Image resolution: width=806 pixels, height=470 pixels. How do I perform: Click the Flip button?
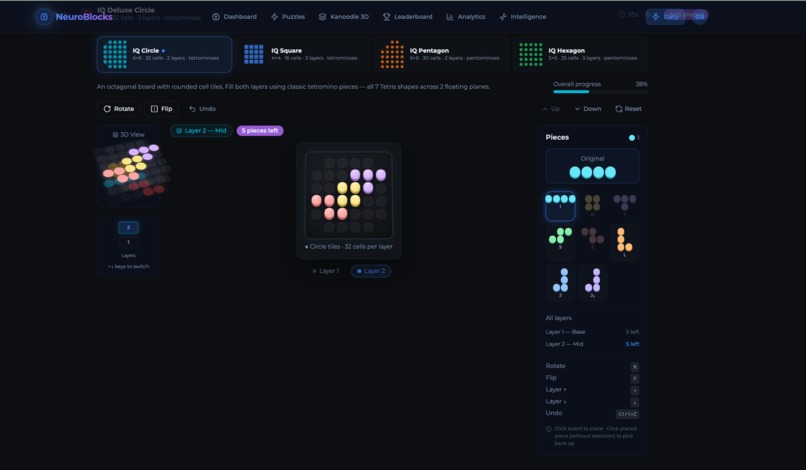(161, 109)
